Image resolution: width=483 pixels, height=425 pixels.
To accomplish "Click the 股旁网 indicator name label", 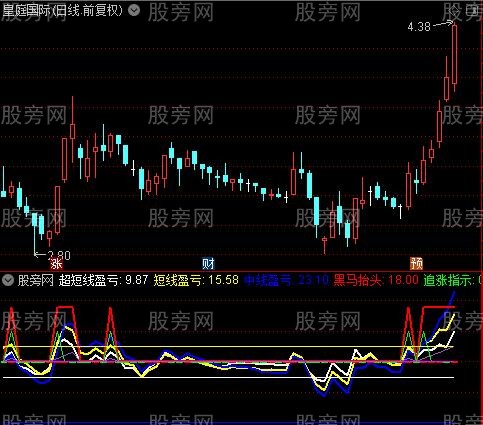I will click(36, 280).
